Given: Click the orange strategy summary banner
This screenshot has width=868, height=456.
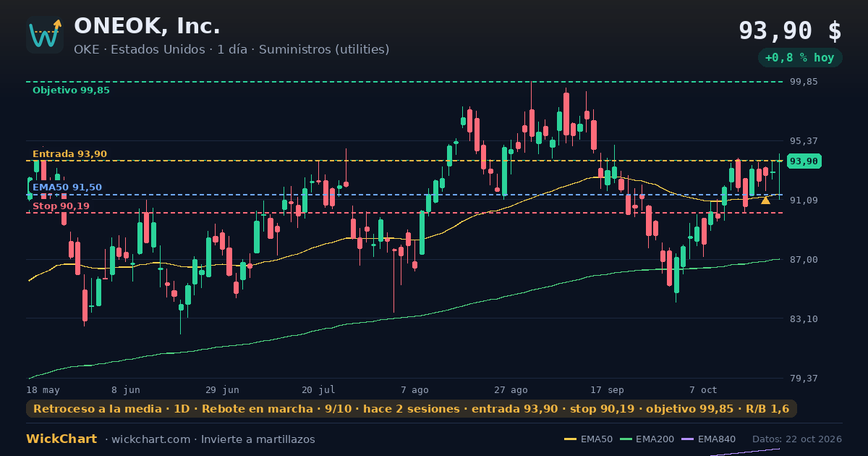Looking at the screenshot, I should 411,409.
